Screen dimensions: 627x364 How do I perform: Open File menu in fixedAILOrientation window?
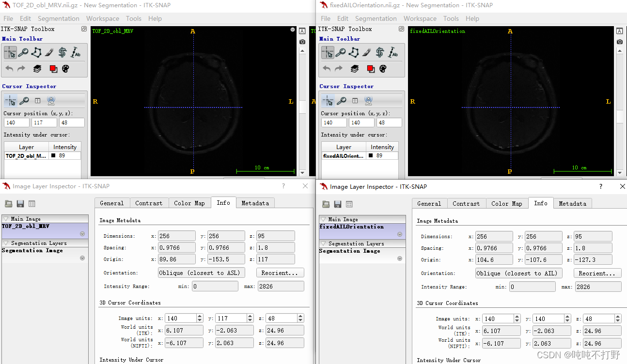pyautogui.click(x=326, y=18)
